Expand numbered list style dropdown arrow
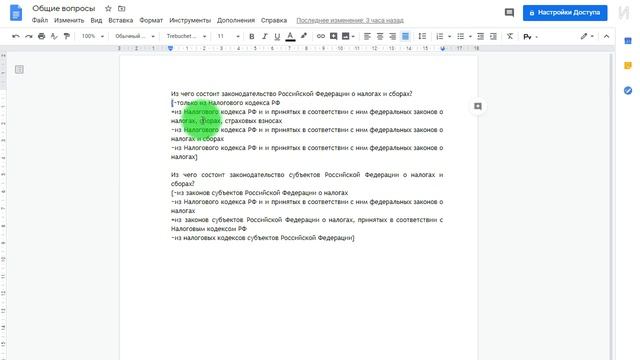The image size is (640, 360). [449, 36]
